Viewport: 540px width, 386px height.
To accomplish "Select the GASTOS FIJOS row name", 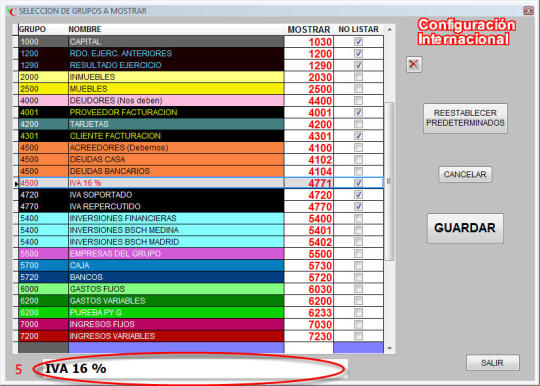I will click(176, 289).
